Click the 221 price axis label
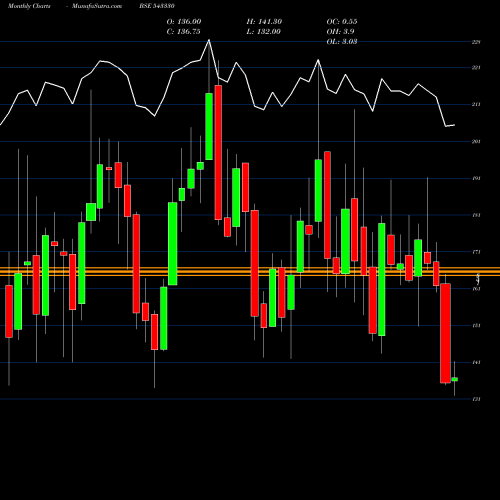 [x=476, y=68]
